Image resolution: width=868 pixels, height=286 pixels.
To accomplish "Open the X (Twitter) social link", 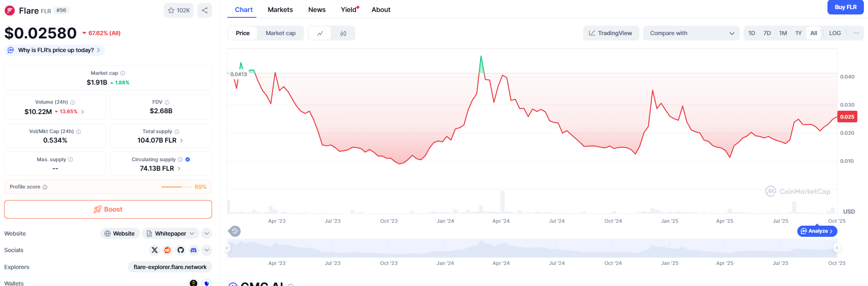I will point(155,250).
